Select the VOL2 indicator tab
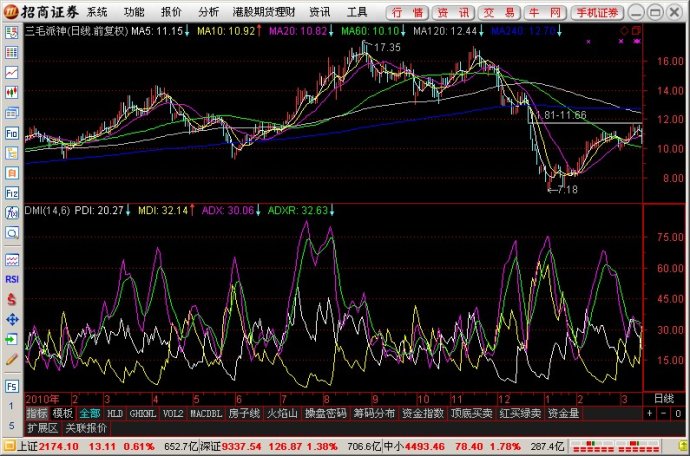Viewport: 690px width, 456px height. point(173,413)
